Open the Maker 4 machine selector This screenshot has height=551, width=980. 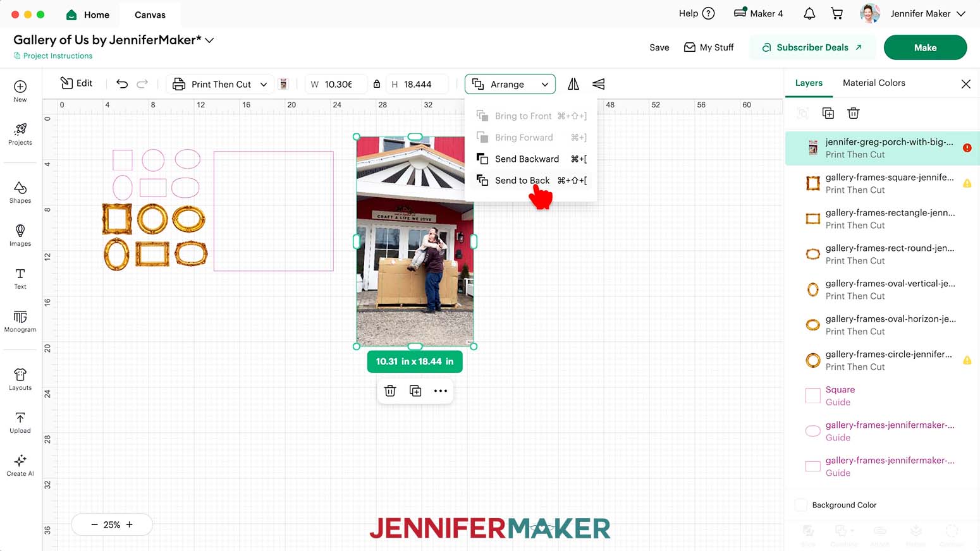pyautogui.click(x=758, y=13)
